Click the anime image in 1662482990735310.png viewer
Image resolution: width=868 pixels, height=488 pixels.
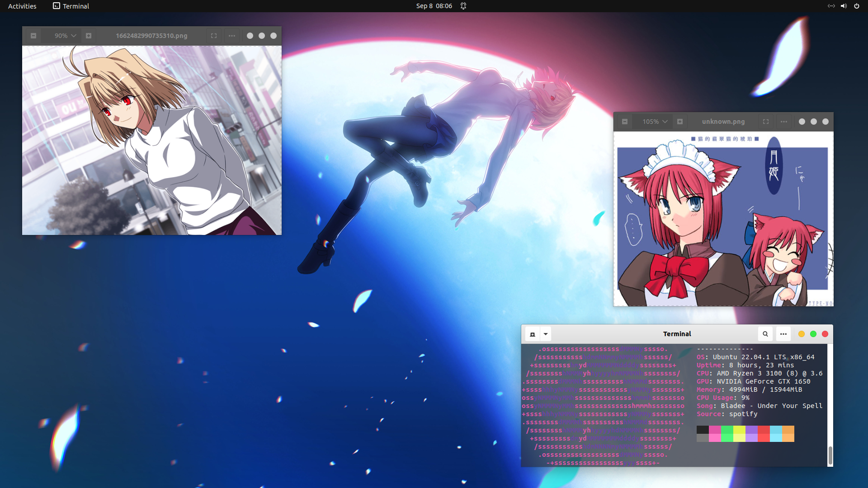(152, 140)
